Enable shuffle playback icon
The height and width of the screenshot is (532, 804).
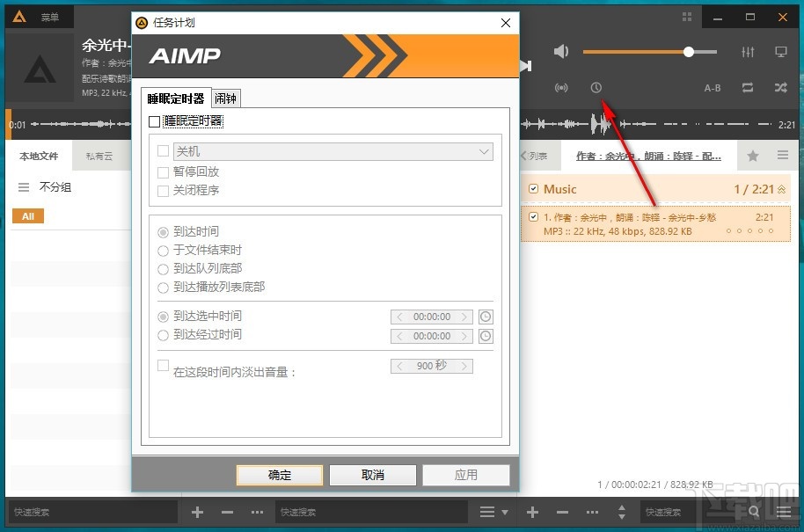click(780, 87)
